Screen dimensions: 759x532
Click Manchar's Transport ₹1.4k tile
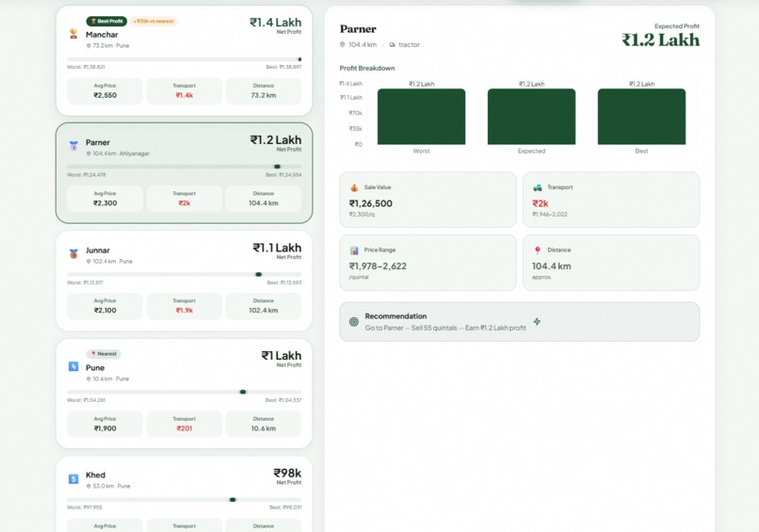pyautogui.click(x=185, y=91)
